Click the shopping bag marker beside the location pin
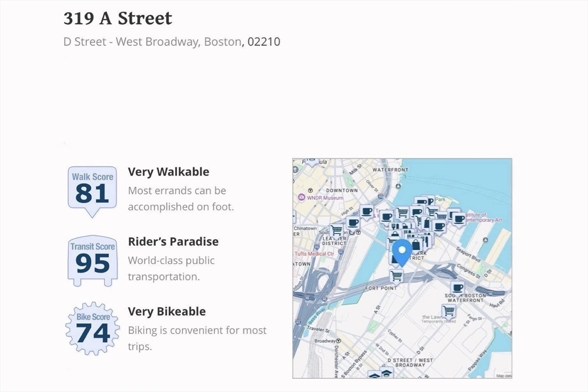The width and height of the screenshot is (588, 392). click(416, 246)
